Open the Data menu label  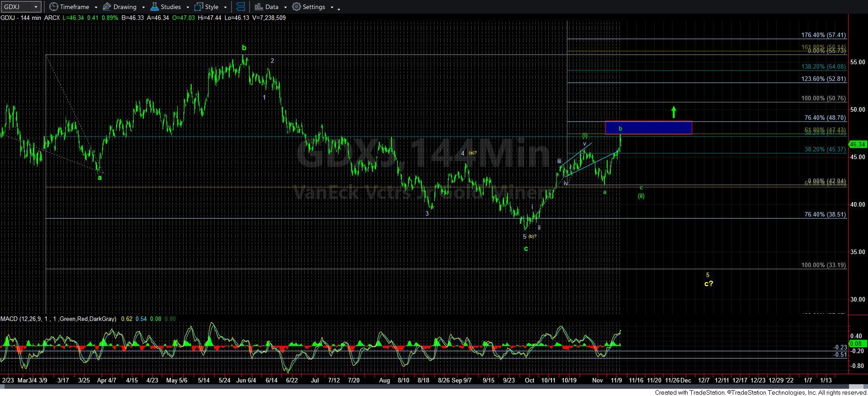click(x=272, y=7)
